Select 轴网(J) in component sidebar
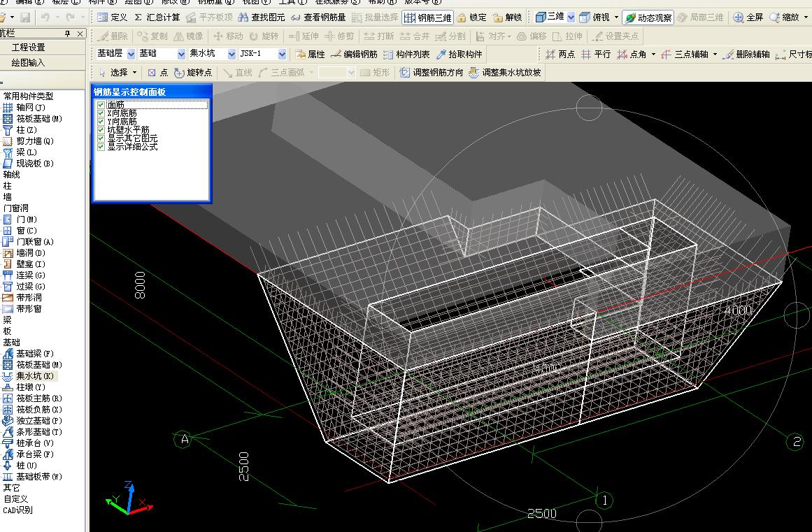 [x=24, y=108]
